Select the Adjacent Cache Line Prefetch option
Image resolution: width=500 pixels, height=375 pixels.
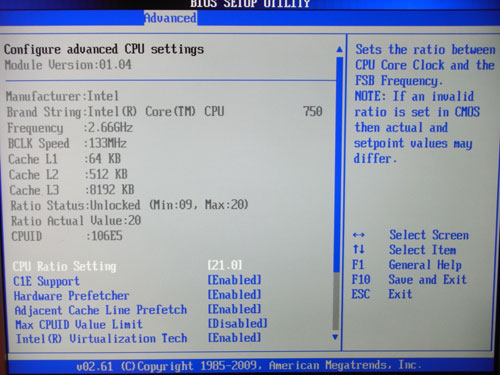[101, 310]
